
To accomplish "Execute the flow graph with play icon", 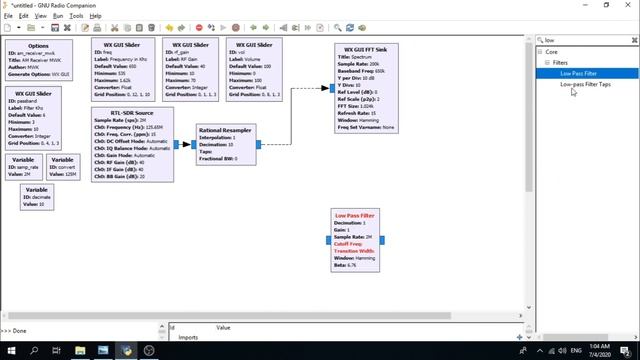I will pyautogui.click(x=223, y=28).
